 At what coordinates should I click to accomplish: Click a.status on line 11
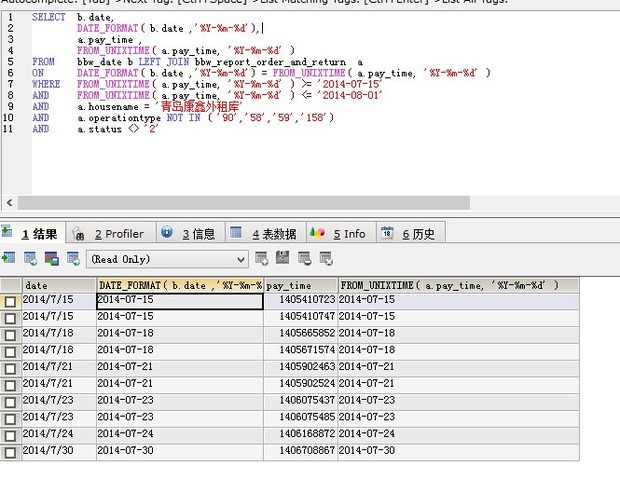(100, 129)
